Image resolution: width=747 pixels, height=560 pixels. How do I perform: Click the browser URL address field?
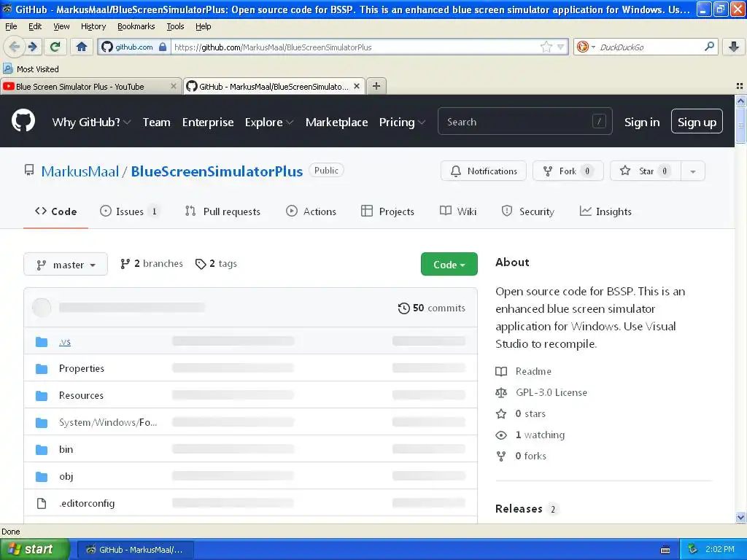click(x=355, y=47)
